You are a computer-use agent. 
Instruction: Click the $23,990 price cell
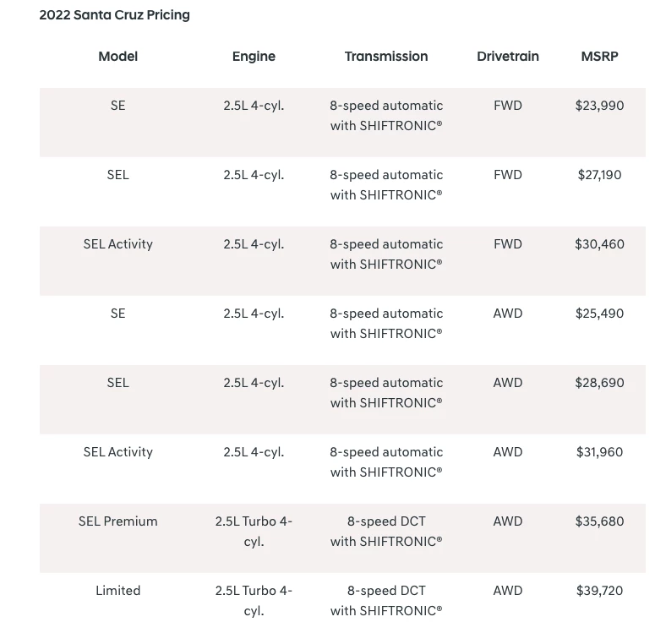click(x=599, y=106)
